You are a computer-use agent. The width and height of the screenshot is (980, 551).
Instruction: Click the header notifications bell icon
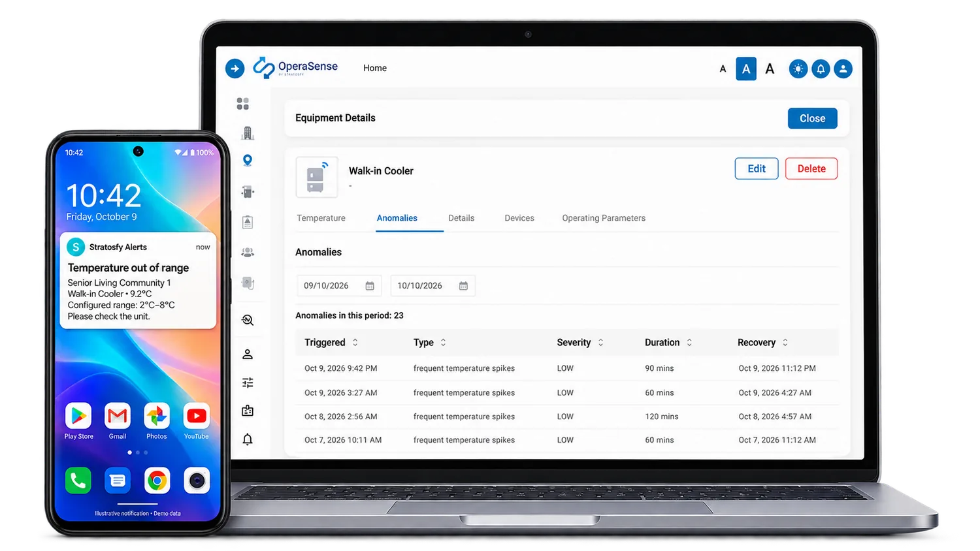pyautogui.click(x=821, y=69)
